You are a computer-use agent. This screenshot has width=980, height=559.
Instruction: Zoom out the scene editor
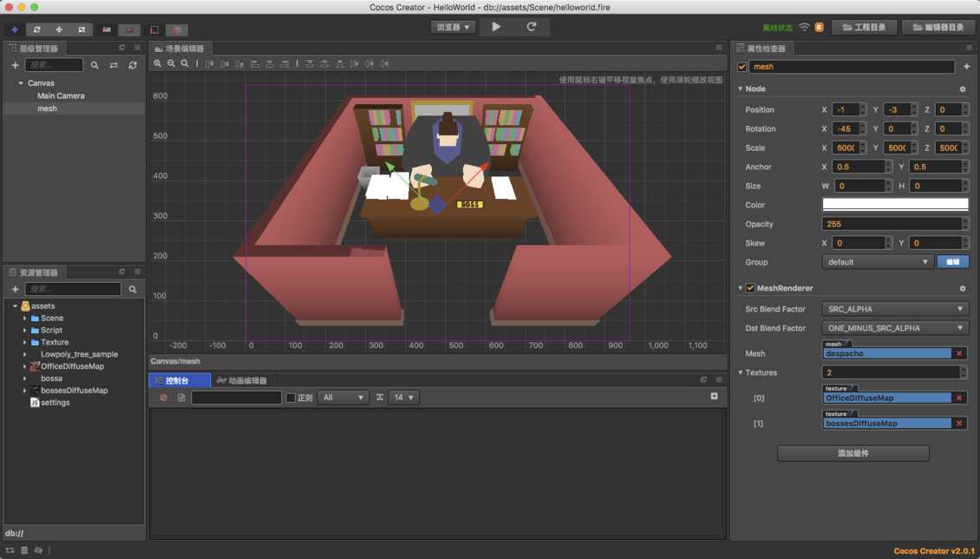tap(171, 63)
